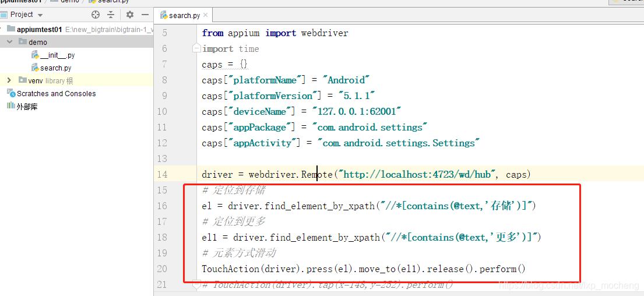
Task: Click the commented TouchAction tap line
Action: pyautogui.click(x=328, y=285)
